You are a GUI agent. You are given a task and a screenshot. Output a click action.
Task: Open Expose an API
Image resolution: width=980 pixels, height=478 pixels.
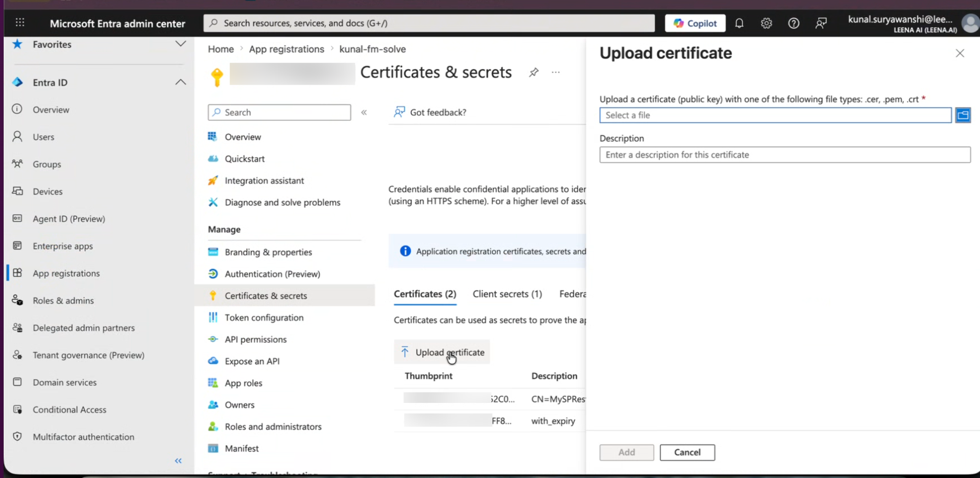[x=252, y=361]
